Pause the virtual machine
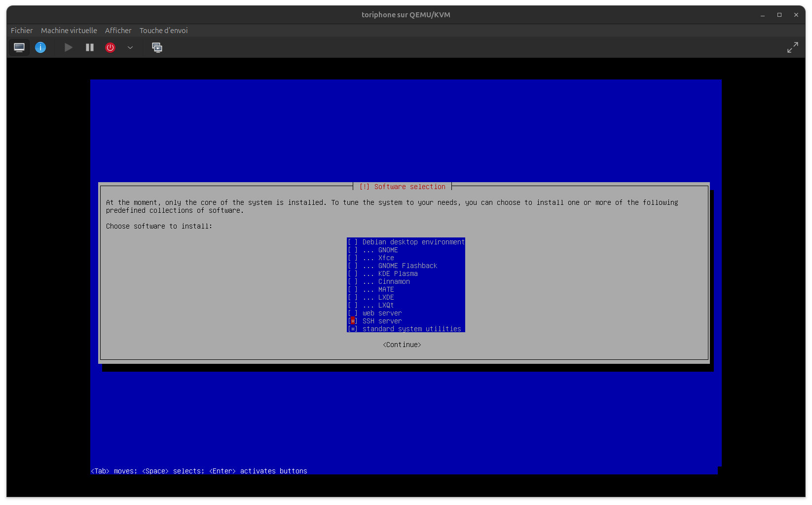The width and height of the screenshot is (812, 505). click(x=89, y=47)
